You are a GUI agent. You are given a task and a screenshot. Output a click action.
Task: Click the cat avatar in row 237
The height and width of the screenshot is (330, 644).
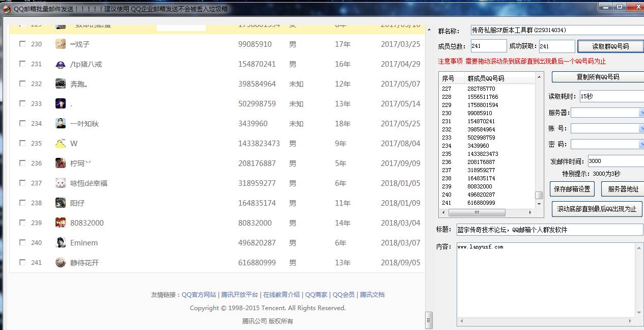pyautogui.click(x=61, y=183)
